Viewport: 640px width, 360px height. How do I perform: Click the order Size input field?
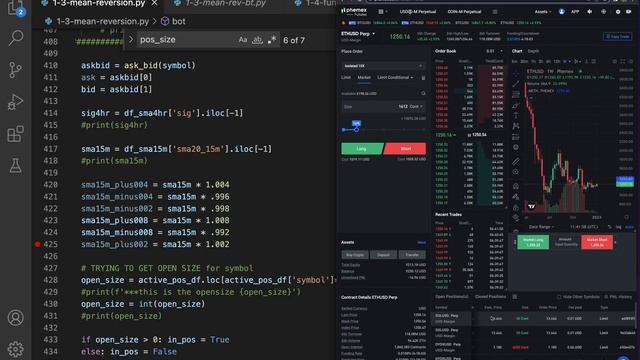click(383, 107)
